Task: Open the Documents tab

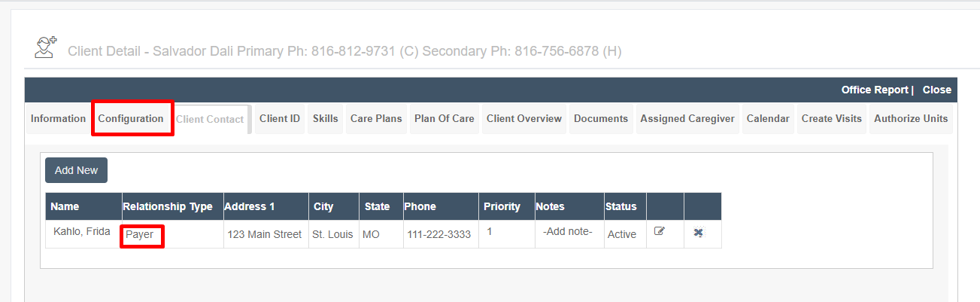Action: click(x=601, y=119)
